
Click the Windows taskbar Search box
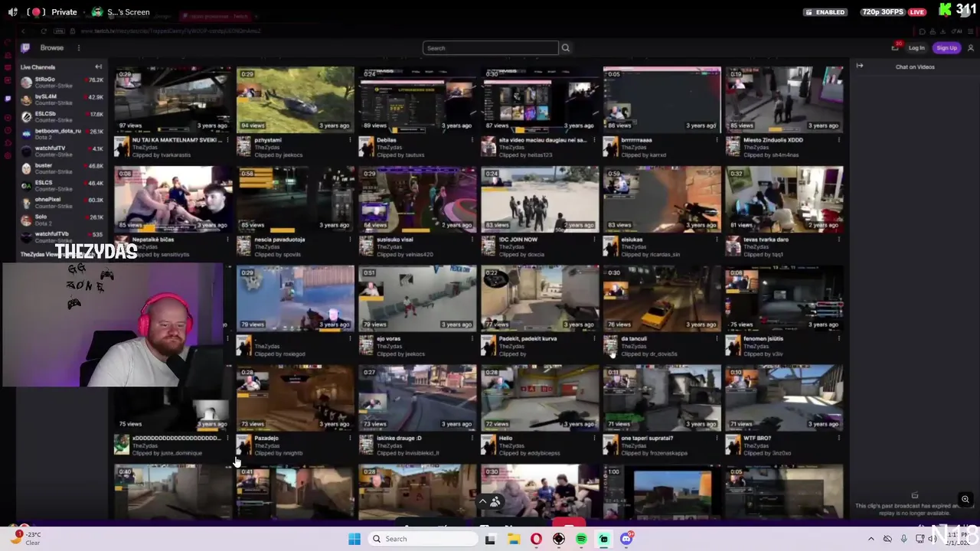(x=422, y=539)
